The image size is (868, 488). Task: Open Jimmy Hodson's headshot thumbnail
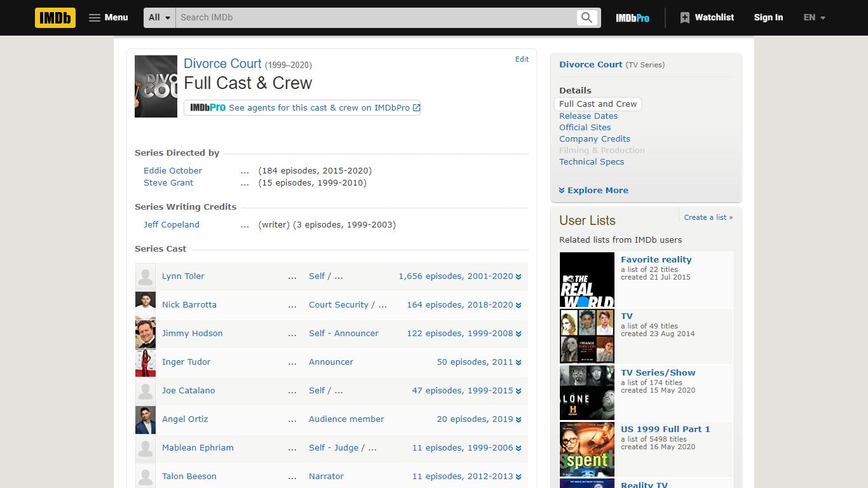tap(146, 334)
